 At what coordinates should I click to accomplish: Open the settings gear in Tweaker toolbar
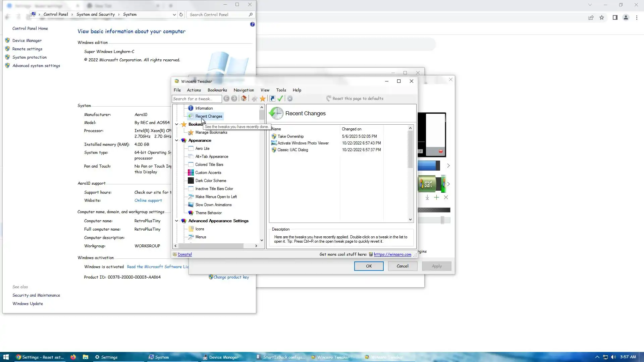pos(290,99)
